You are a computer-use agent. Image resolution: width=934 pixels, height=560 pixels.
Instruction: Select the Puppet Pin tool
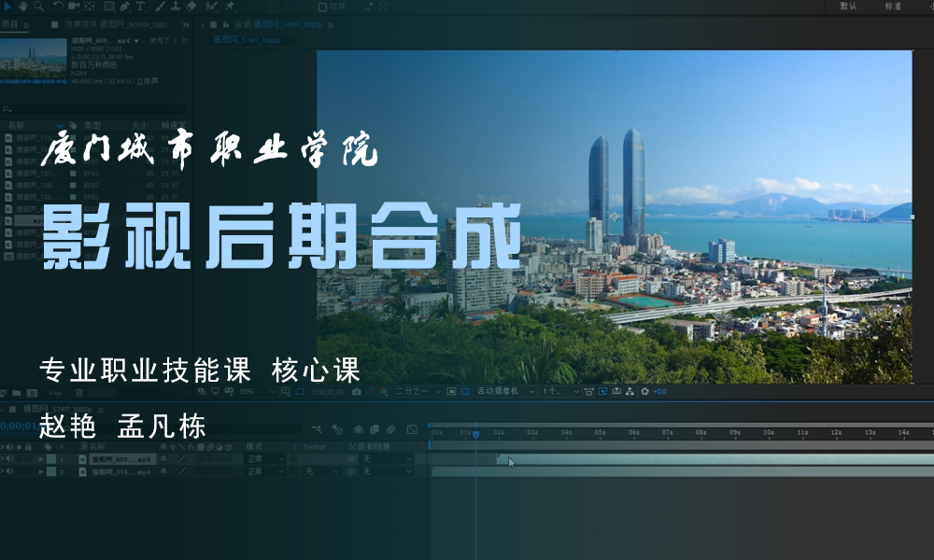pos(230,6)
